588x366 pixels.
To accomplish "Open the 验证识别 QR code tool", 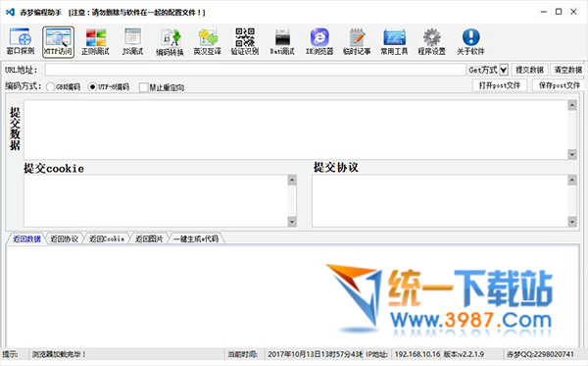I will coord(245,41).
